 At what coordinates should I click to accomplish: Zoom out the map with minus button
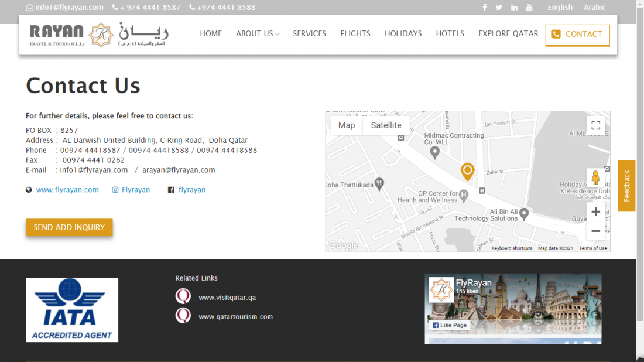[595, 231]
